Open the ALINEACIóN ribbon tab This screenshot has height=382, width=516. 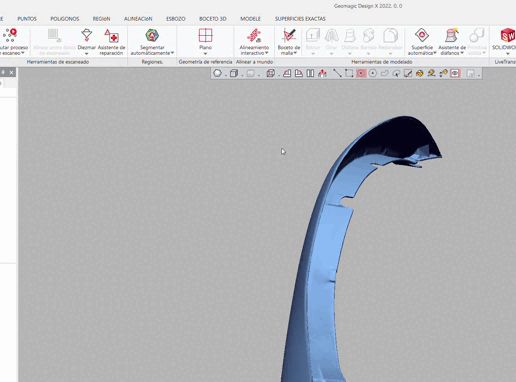click(138, 19)
